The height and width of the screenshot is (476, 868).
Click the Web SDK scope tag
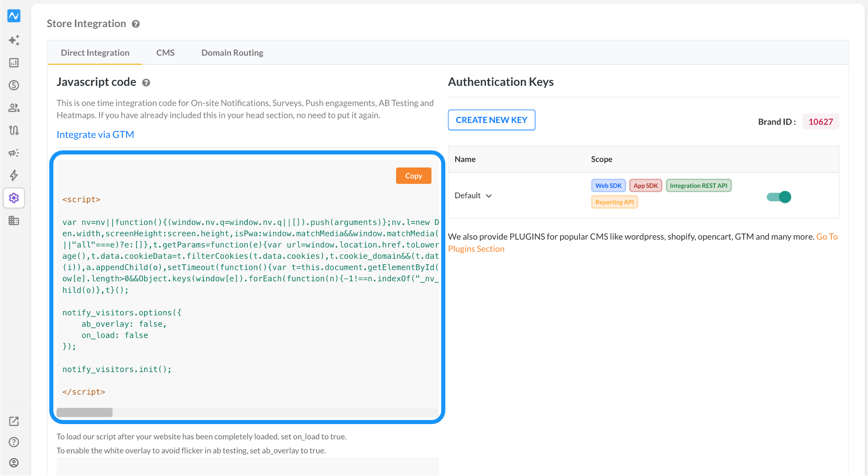[x=609, y=186]
